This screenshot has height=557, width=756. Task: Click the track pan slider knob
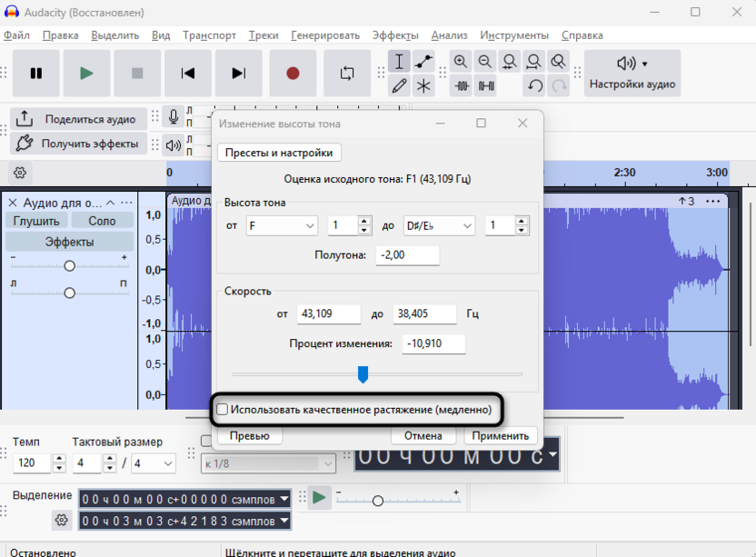pos(69,293)
